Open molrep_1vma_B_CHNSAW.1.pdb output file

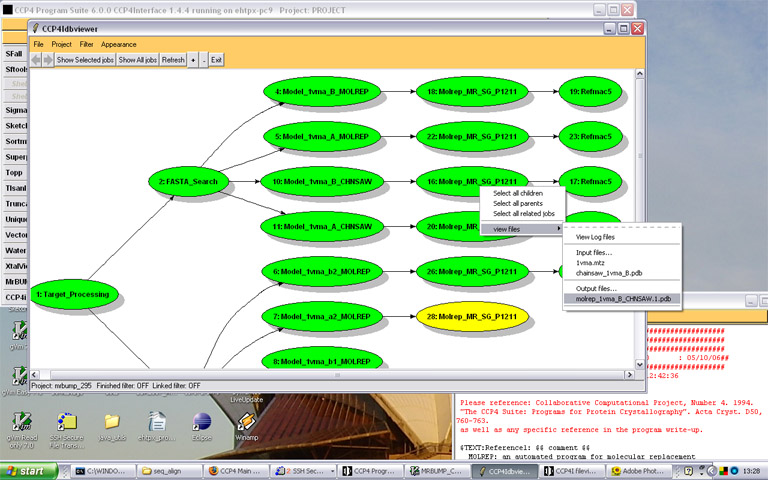coord(622,299)
